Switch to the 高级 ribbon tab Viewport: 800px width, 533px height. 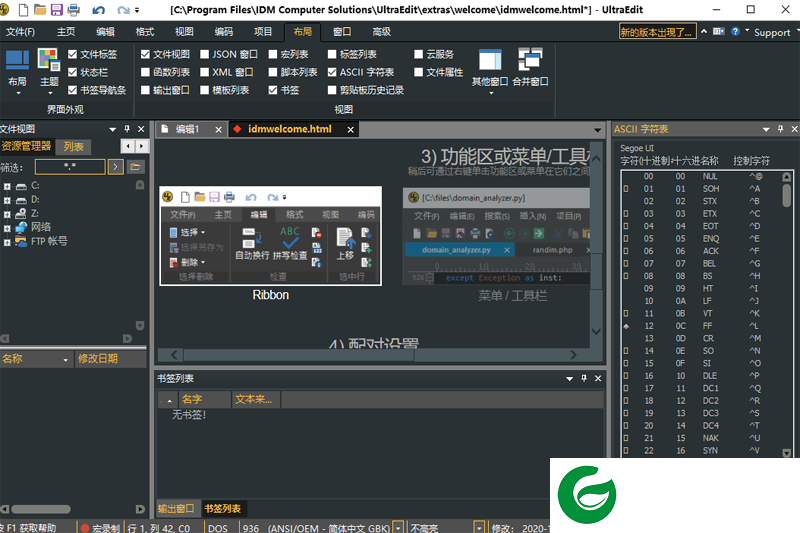point(381,32)
